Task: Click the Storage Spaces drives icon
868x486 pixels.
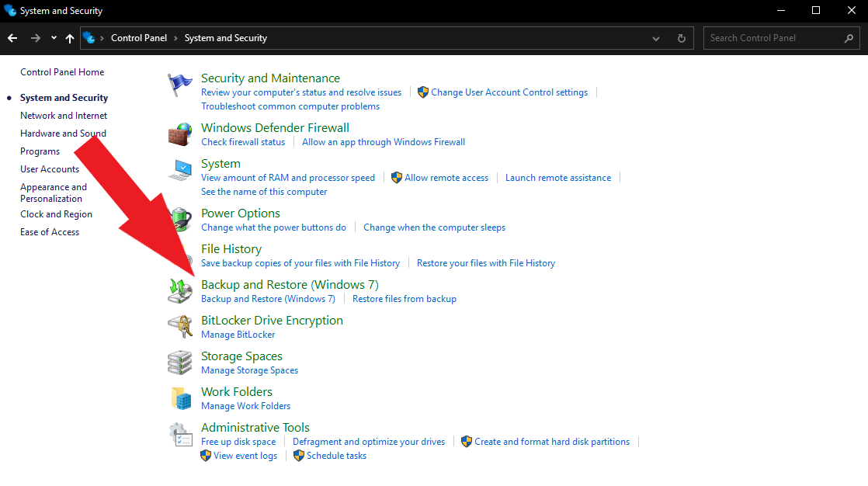Action: [180, 363]
